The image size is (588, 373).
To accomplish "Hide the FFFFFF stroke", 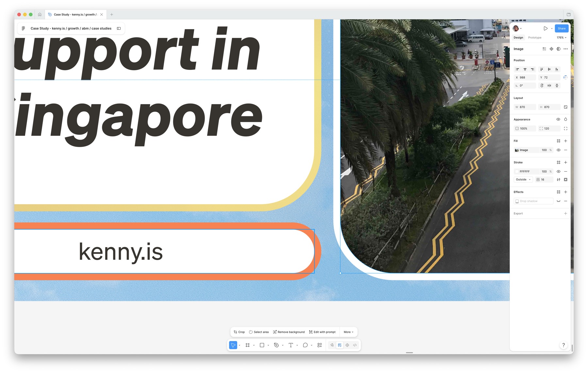I will (559, 171).
